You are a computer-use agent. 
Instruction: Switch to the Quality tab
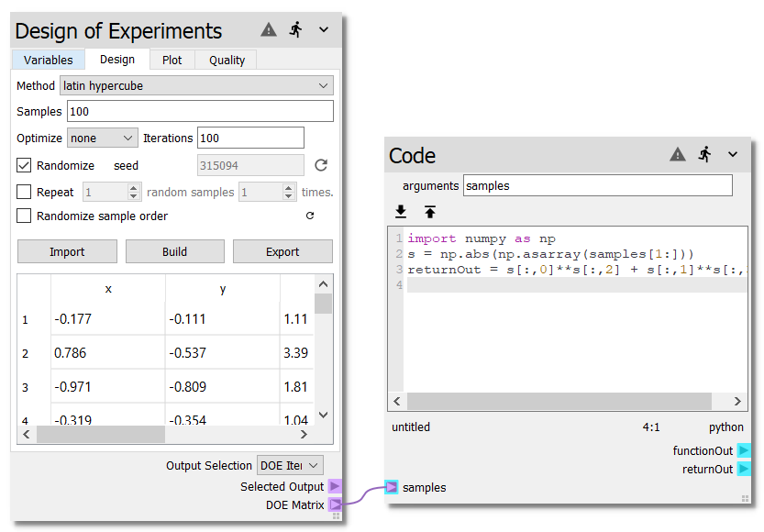point(227,60)
